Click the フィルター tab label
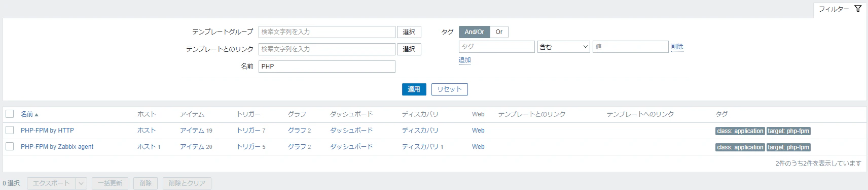The width and height of the screenshot is (868, 190). 834,9
